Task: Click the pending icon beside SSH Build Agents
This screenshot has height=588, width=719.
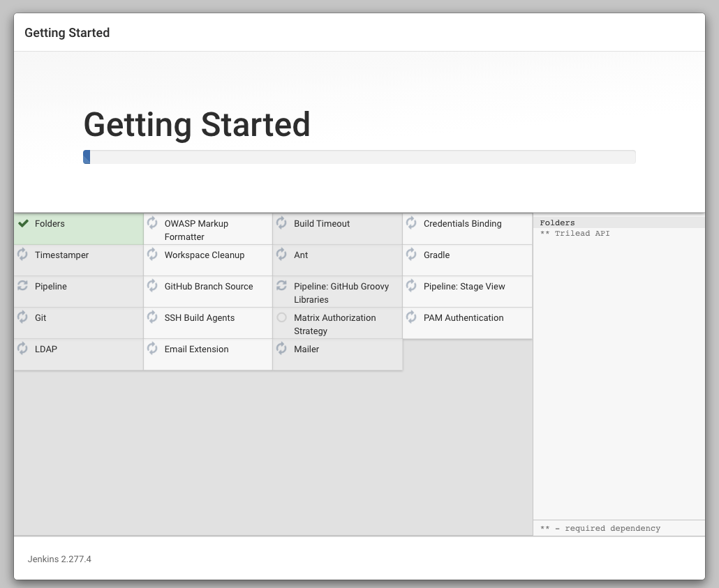Action: coord(152,317)
